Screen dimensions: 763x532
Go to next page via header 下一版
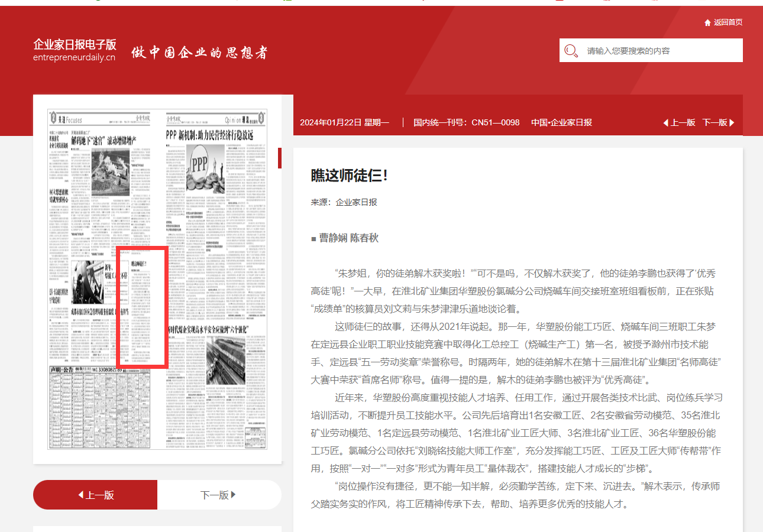[714, 122]
